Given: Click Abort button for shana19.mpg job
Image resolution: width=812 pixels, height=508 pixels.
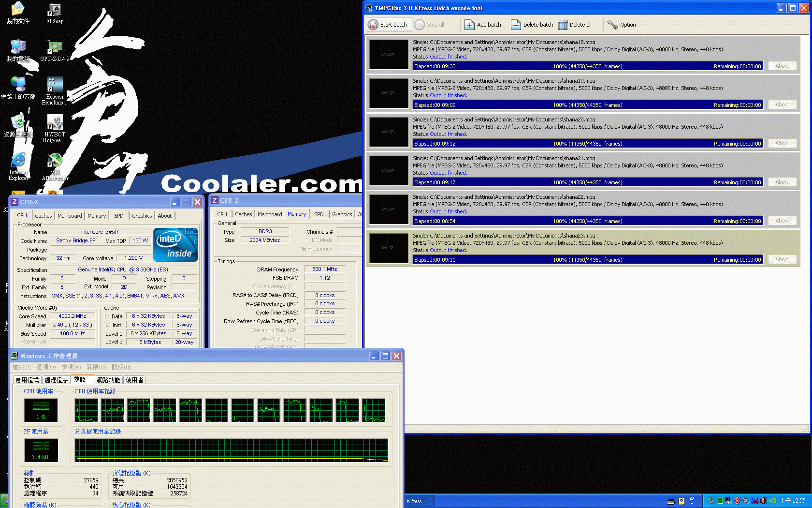Looking at the screenshot, I should (x=782, y=105).
